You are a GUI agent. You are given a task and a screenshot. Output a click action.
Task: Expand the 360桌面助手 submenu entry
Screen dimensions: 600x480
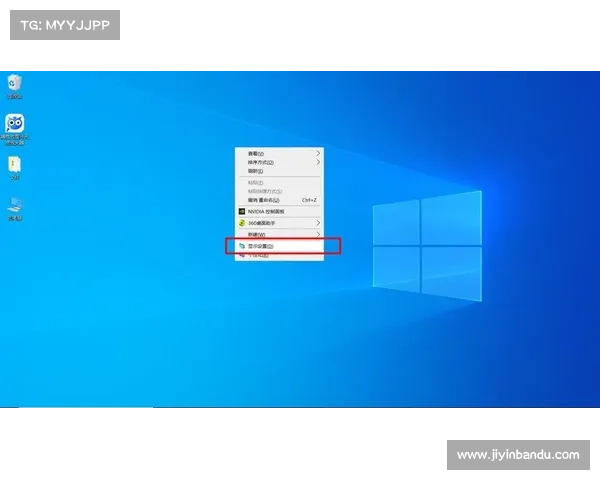pyautogui.click(x=279, y=223)
